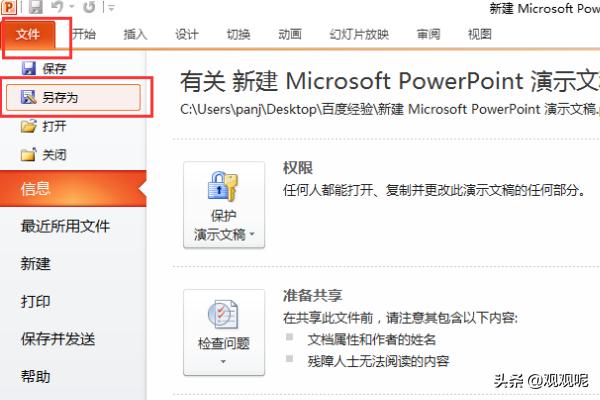Screen dimensions: 600x400
Task: Choose 打开 text in the file menu
Action: (54, 126)
